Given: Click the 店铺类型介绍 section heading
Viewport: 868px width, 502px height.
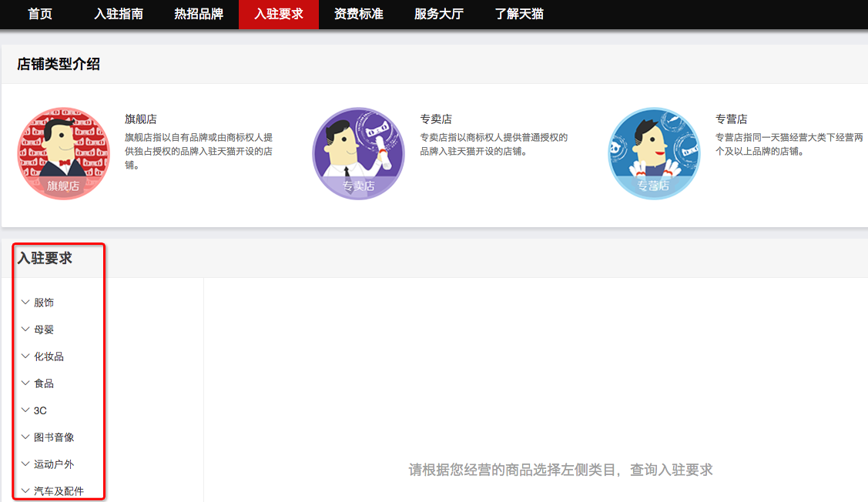Looking at the screenshot, I should [58, 64].
